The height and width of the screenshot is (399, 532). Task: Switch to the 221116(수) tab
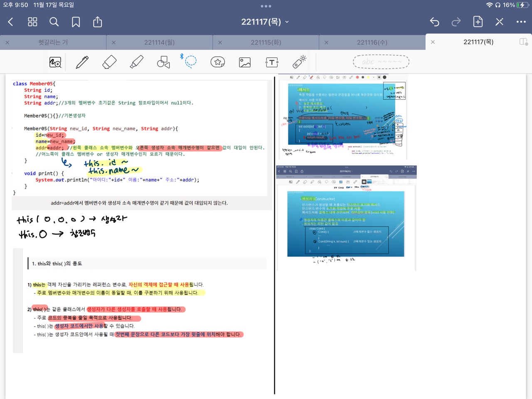pyautogui.click(x=372, y=42)
